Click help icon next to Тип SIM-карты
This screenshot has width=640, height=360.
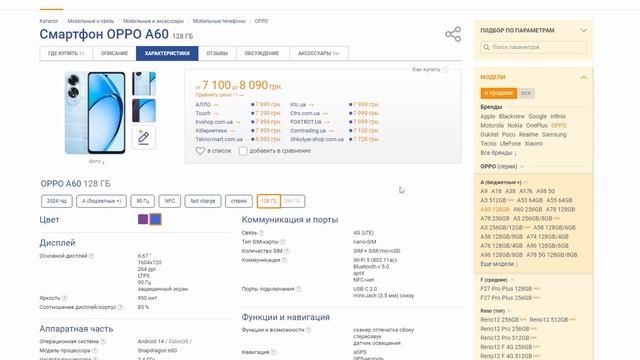click(x=283, y=242)
